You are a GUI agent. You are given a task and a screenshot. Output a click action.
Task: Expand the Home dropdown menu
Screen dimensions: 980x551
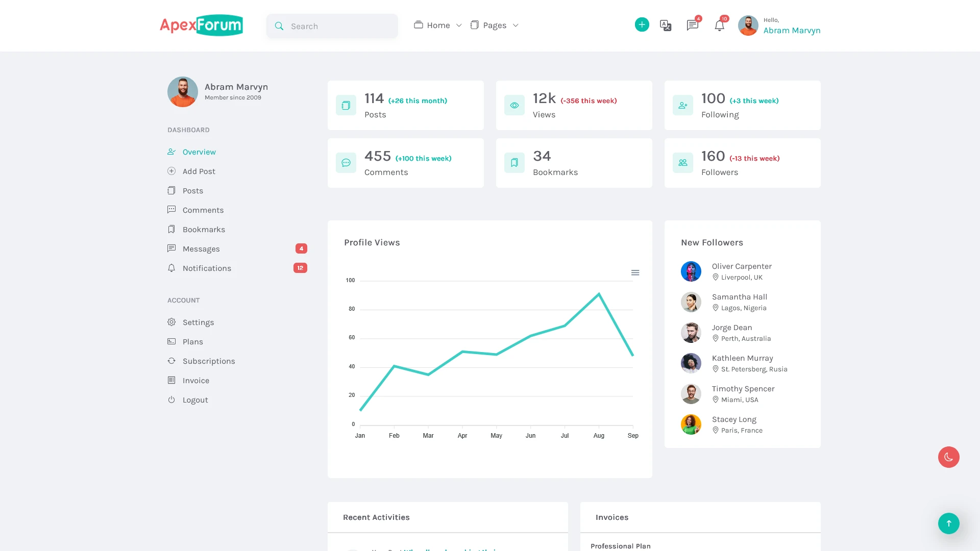point(437,25)
